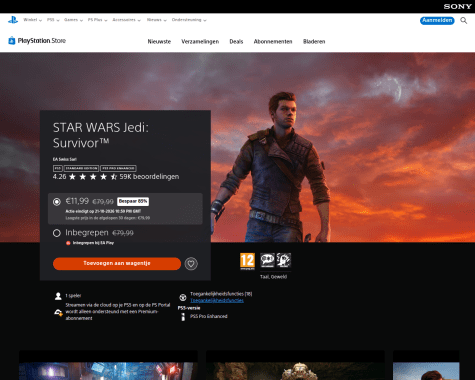Screen dimensions: 475x380
Task: Expand the Ondersteuning dropdown menu
Action: (189, 20)
